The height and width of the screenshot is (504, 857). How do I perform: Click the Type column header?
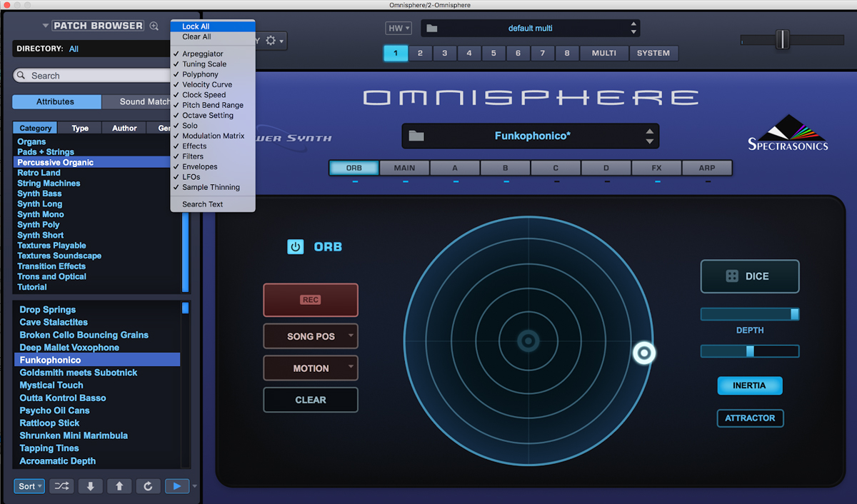80,128
